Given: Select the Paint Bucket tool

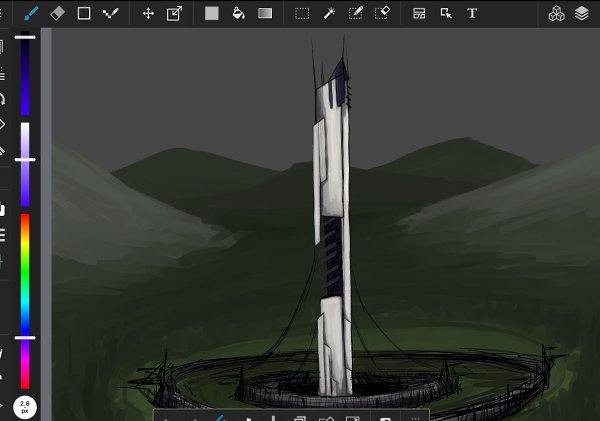Looking at the screenshot, I should click(x=238, y=13).
